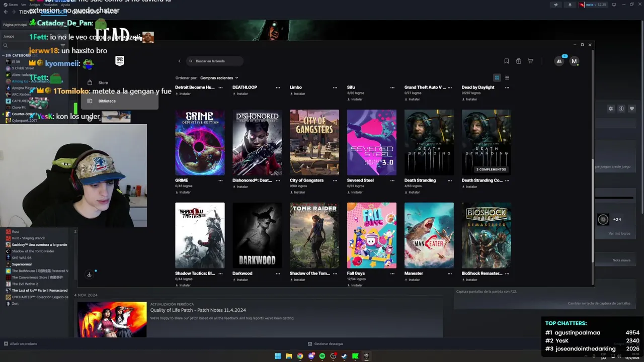Install Death Stranding from the library

[x=413, y=192]
